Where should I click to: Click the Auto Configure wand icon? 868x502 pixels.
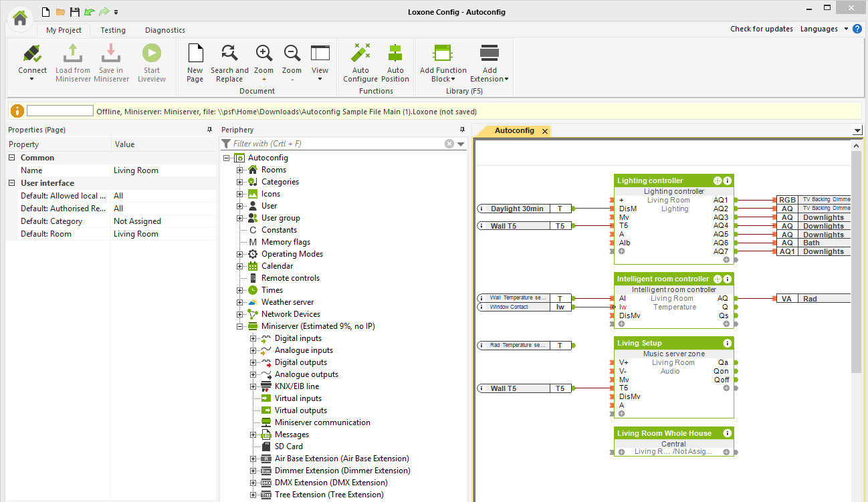(360, 54)
